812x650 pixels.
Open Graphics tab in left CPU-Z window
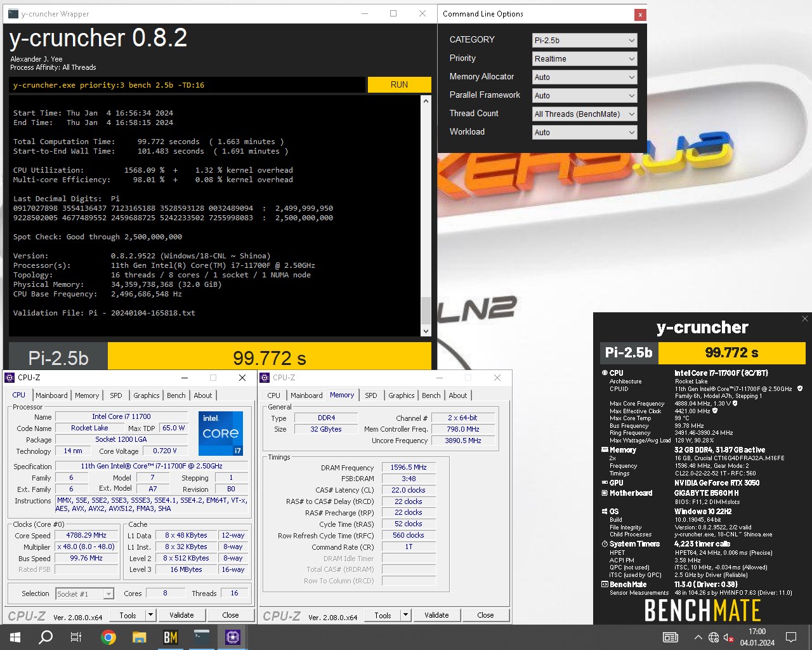[x=147, y=395]
